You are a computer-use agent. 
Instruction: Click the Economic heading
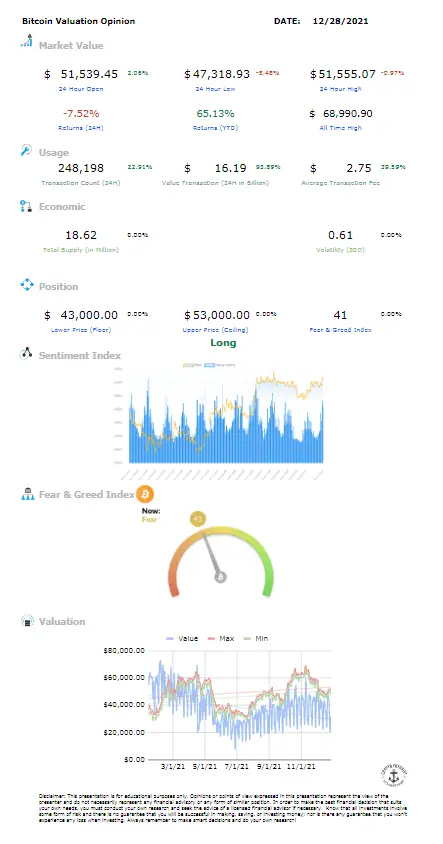[62, 207]
